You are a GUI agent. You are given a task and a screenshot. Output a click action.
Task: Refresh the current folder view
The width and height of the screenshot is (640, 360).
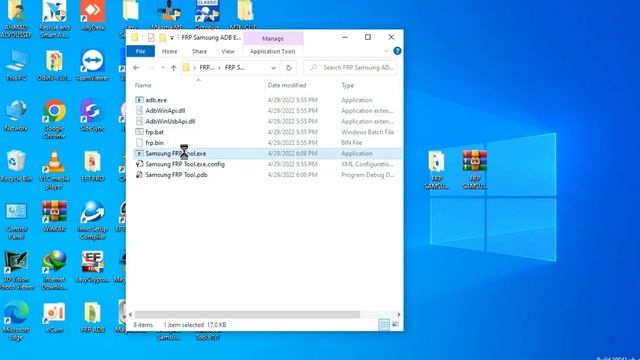point(289,68)
